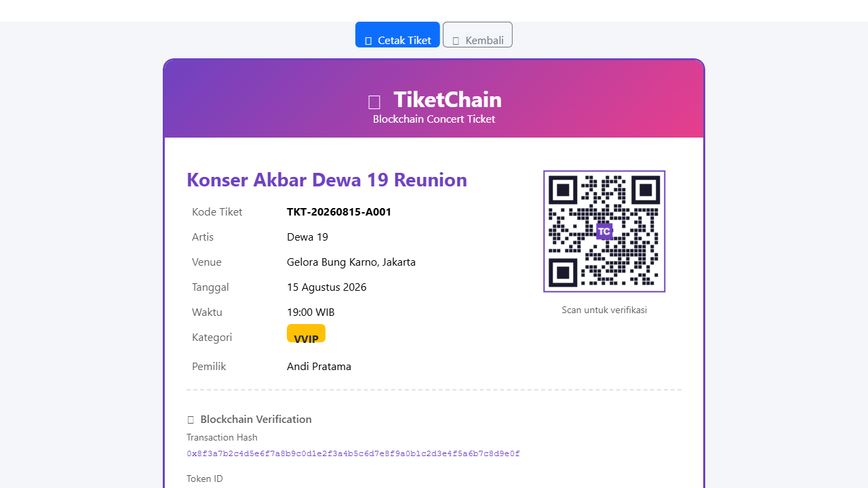The image size is (868, 488).
Task: Click the Kode Tiket value TKT-20260815-A001
Action: pos(339,211)
